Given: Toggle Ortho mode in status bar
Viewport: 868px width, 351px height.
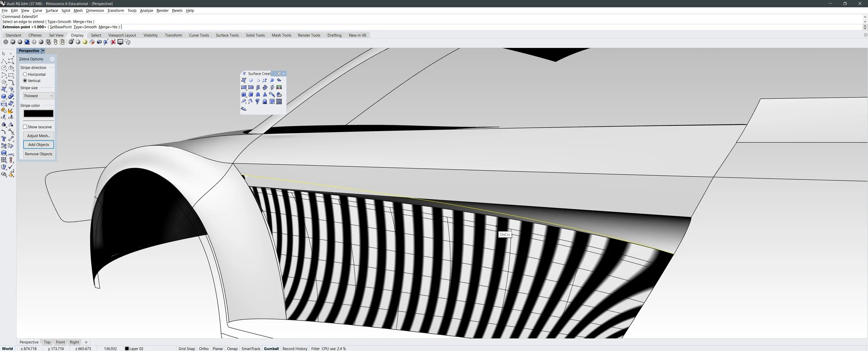Looking at the screenshot, I should (x=204, y=349).
